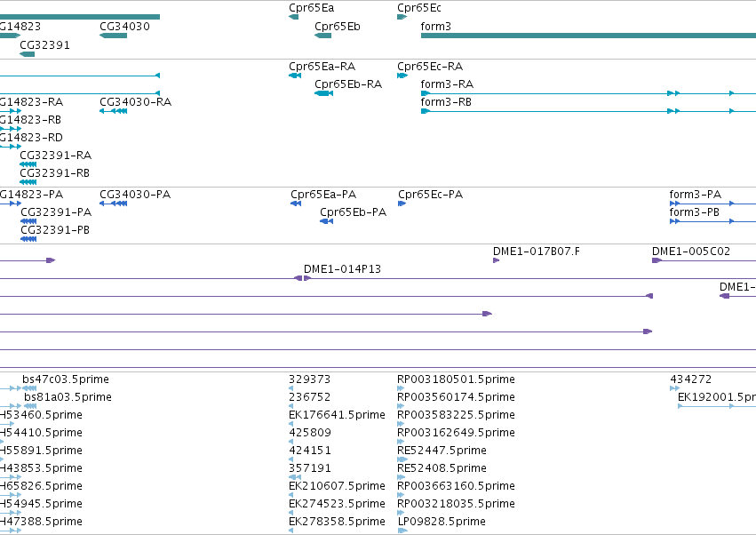Select the form3-PB protein label
The image size is (756, 535).
pos(695,212)
